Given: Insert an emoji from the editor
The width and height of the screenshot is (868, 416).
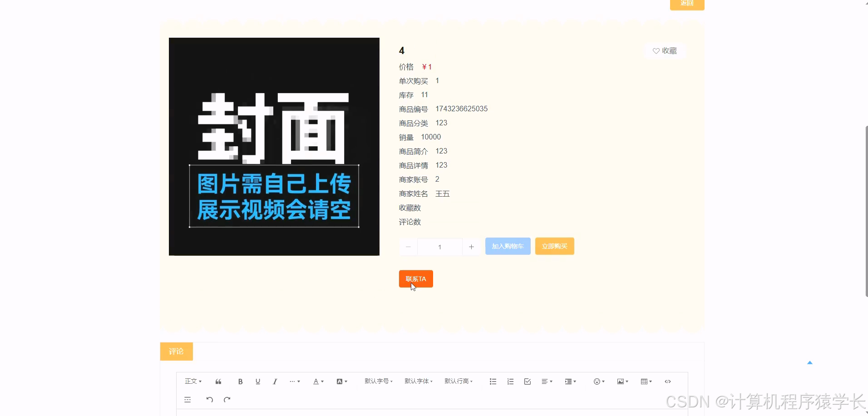Looking at the screenshot, I should (x=597, y=381).
